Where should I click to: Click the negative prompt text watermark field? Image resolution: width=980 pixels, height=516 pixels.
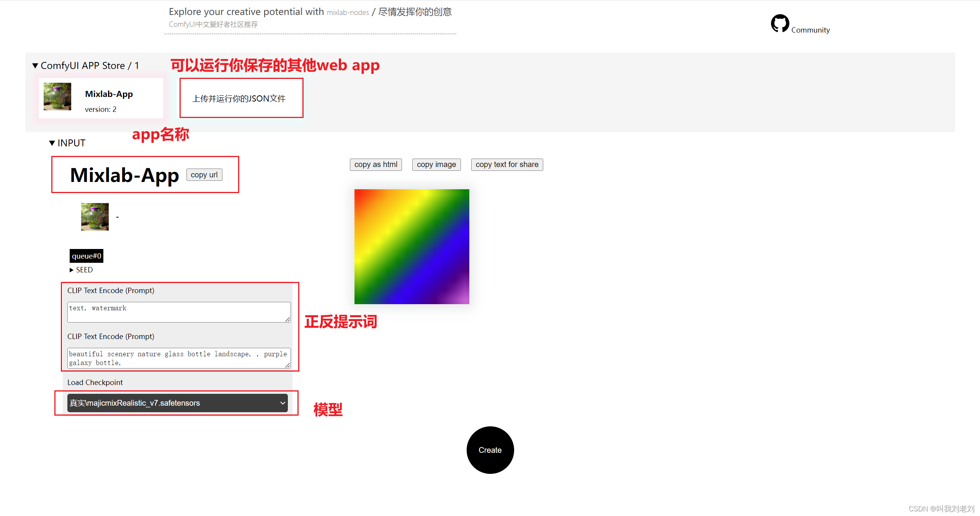179,312
